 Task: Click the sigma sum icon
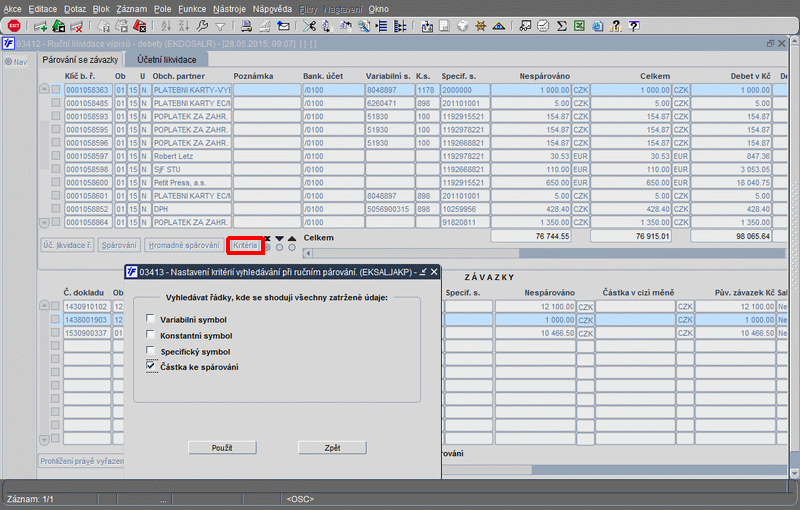coord(562,26)
